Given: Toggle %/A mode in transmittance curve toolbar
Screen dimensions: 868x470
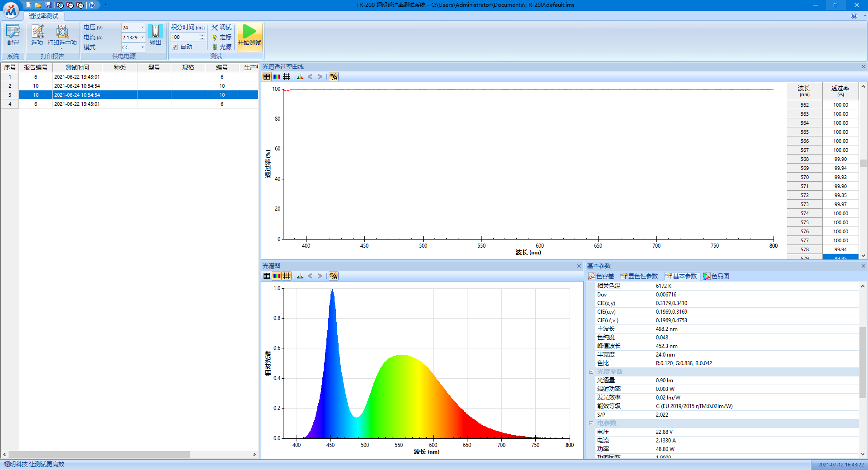Looking at the screenshot, I should [x=334, y=77].
